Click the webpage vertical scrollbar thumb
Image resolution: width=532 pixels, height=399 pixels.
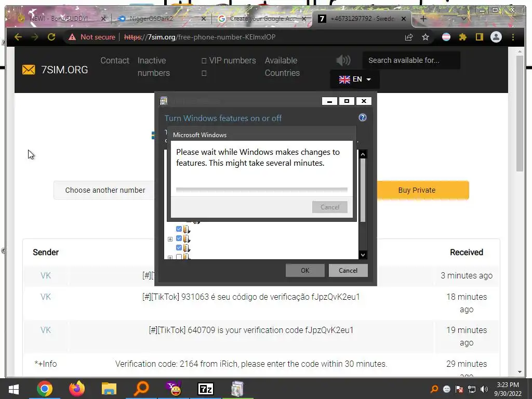tap(520, 113)
